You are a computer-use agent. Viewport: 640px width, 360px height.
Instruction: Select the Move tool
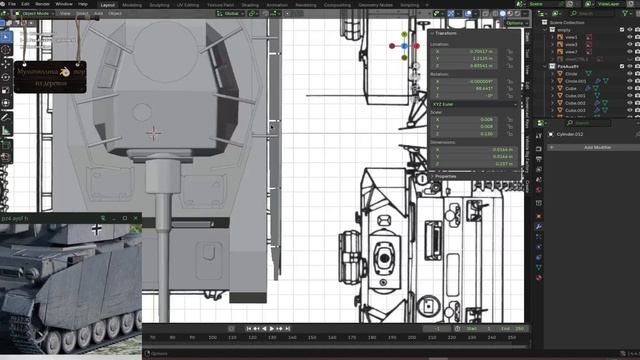[x=6, y=64]
